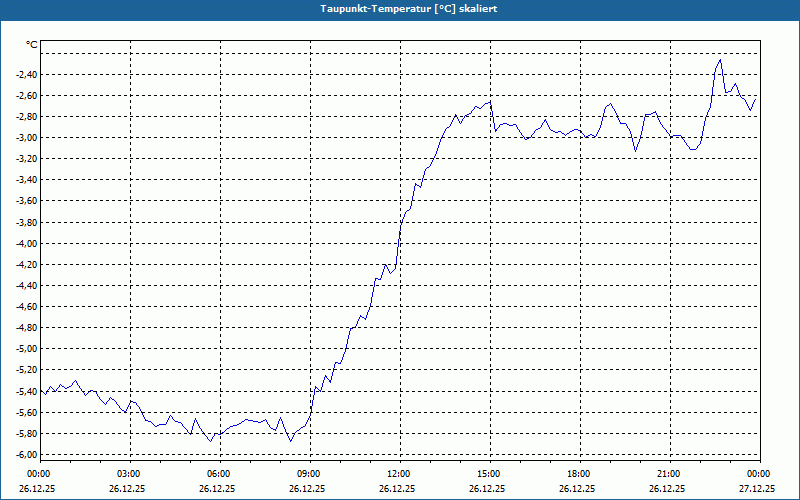Screen dimensions: 800x500
Task: Click the 12:00 time axis label
Action: click(400, 474)
